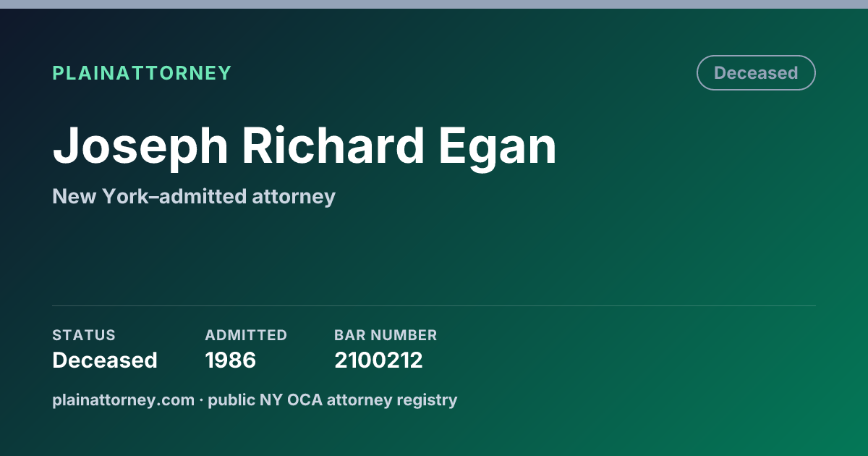Image resolution: width=868 pixels, height=456 pixels.
Task: Click the Deceased pill badge at top right
Action: (756, 73)
